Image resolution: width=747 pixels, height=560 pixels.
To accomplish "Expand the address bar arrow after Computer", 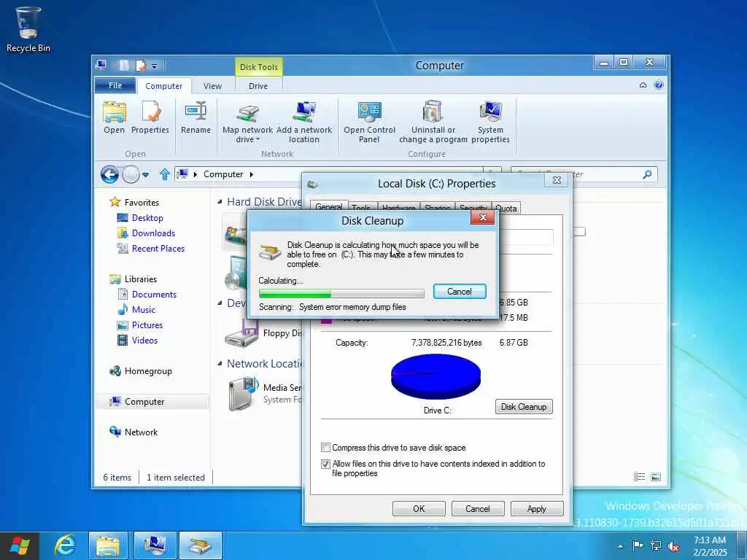I will pos(252,174).
